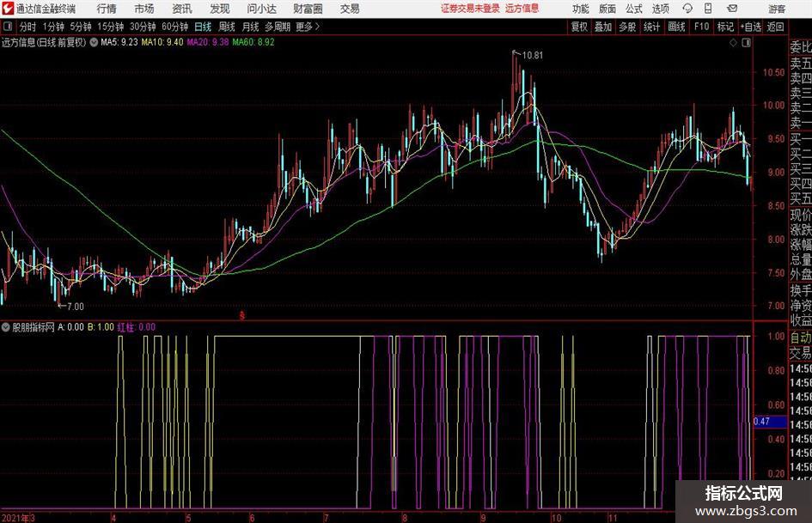Expand the 股朋指标网 indicator dropdown arrow
This screenshot has width=812, height=523.
[x=6, y=327]
